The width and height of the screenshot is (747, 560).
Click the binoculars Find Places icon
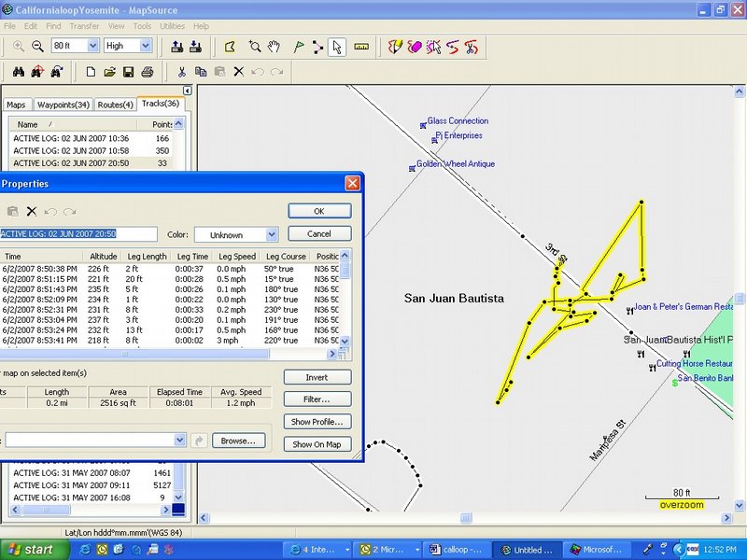click(17, 72)
